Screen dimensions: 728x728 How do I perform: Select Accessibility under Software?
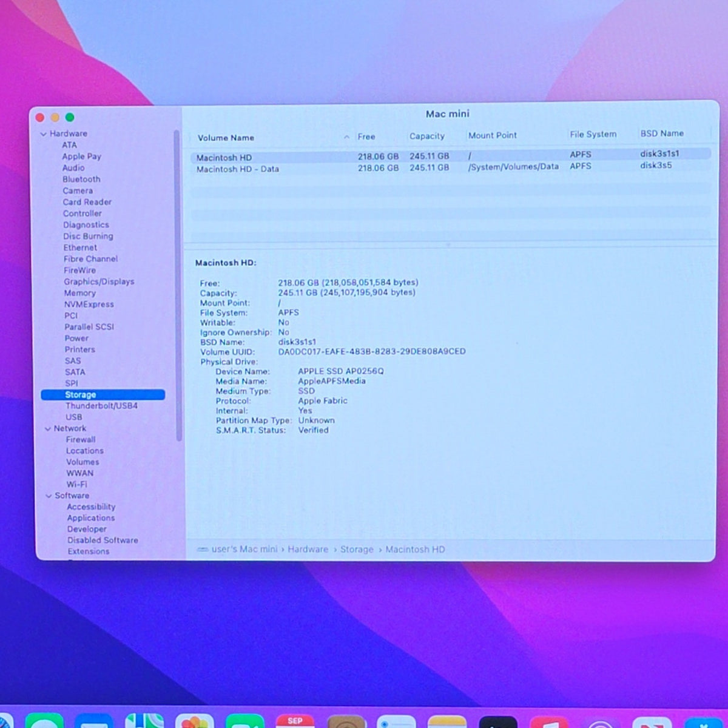pos(91,507)
